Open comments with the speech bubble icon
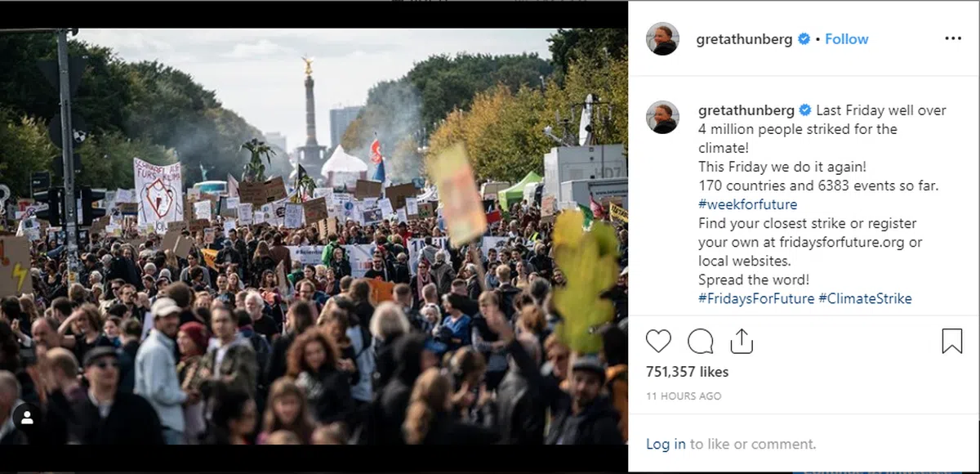This screenshot has width=980, height=474. [x=701, y=341]
